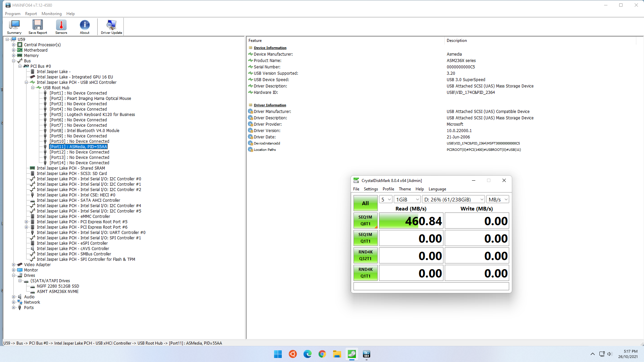The image size is (644, 362).
Task: Expand the Memory tree node
Action: click(14, 56)
